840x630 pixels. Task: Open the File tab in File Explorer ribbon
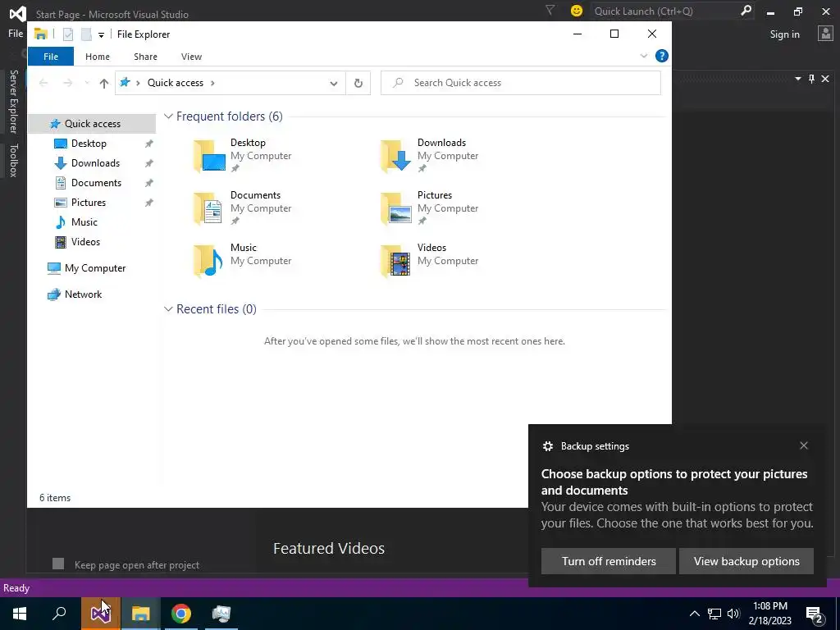[51, 57]
